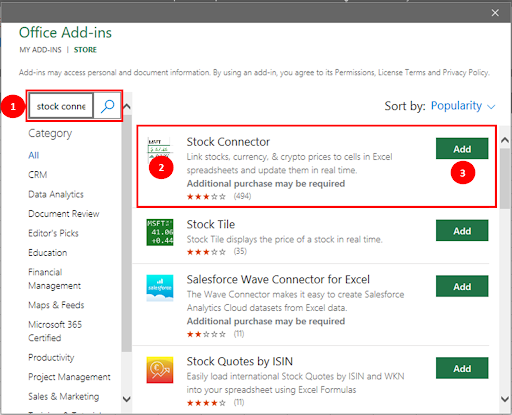512x415 pixels.
Task: Open the Stock Quotes by ISIN icon
Action: (160, 370)
